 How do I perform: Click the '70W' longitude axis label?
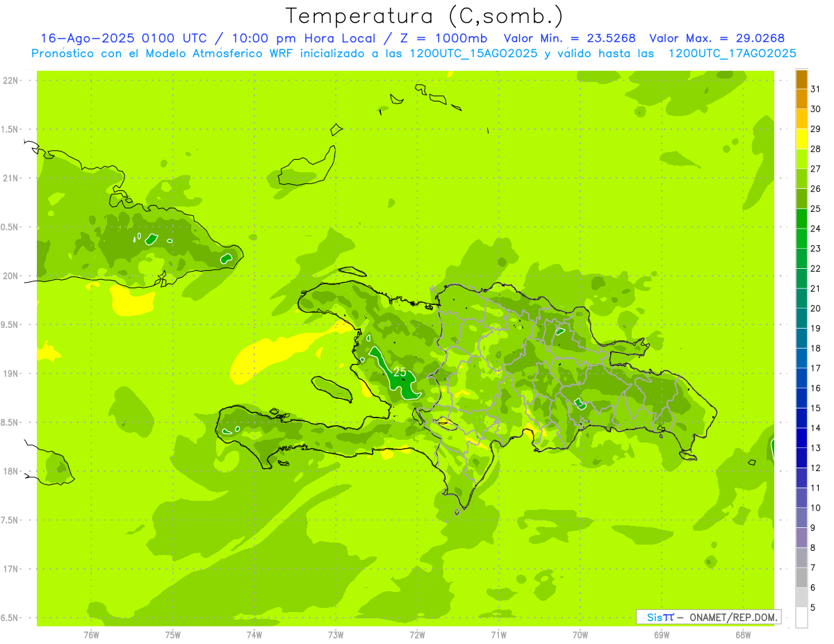pos(580,635)
